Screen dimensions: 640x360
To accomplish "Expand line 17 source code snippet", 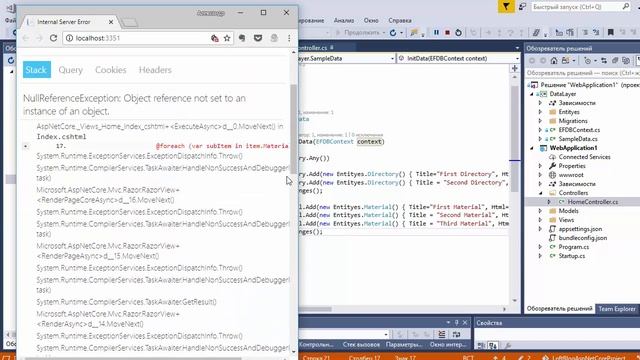I will pyautogui.click(x=26, y=146).
